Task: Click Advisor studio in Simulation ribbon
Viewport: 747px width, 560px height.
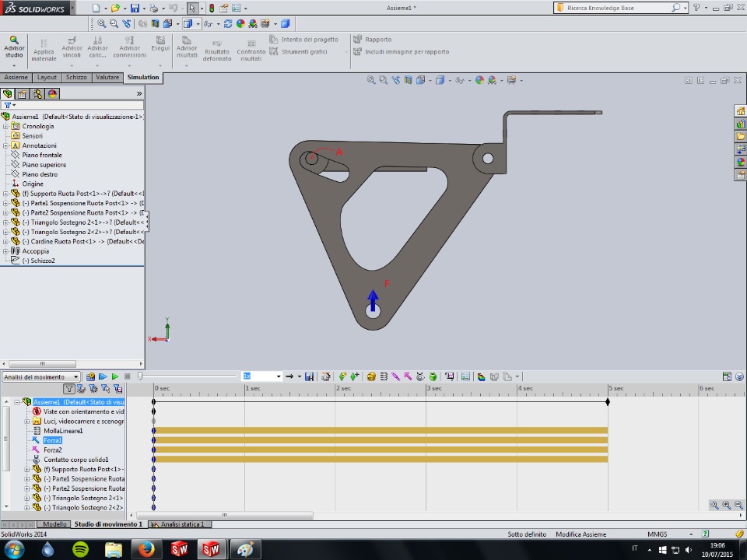Action: tap(14, 47)
